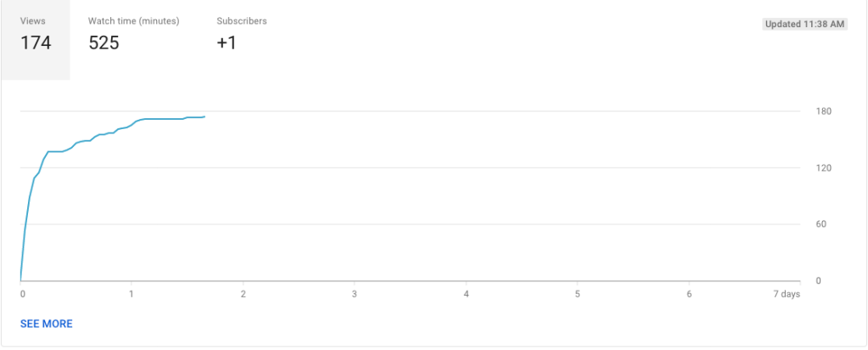Select the Views metric tab
The width and height of the screenshot is (868, 350).
[x=36, y=41]
